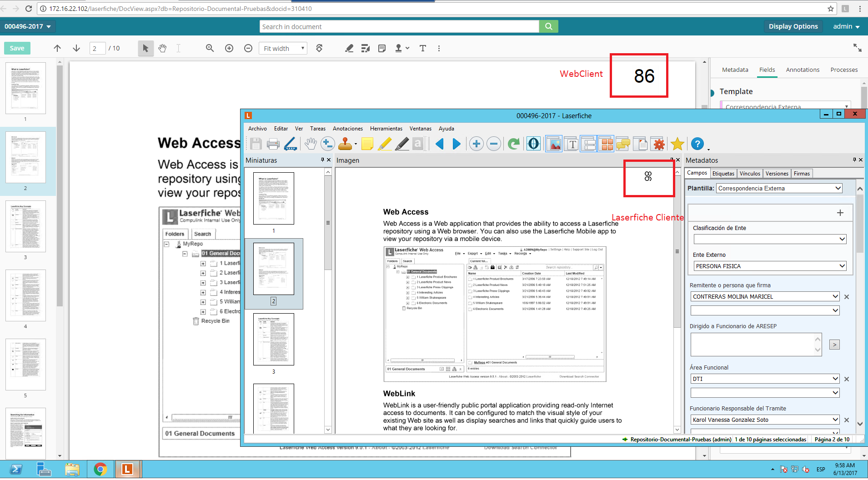
Task: Click the scanner icon in Laserfiche client toolbar
Action: click(x=290, y=144)
